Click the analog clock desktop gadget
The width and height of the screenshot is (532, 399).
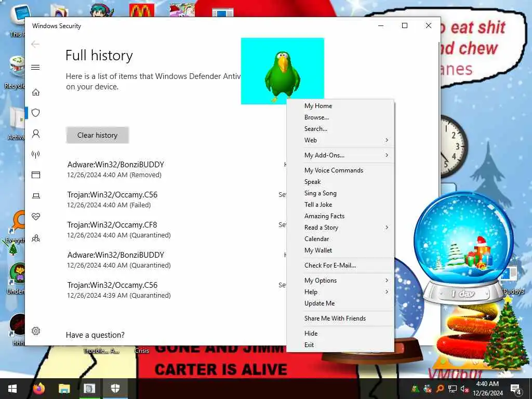[x=453, y=146]
